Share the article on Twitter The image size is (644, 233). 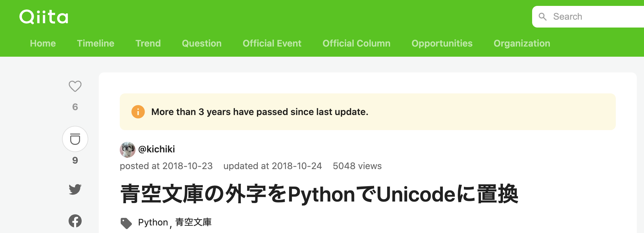tap(75, 189)
